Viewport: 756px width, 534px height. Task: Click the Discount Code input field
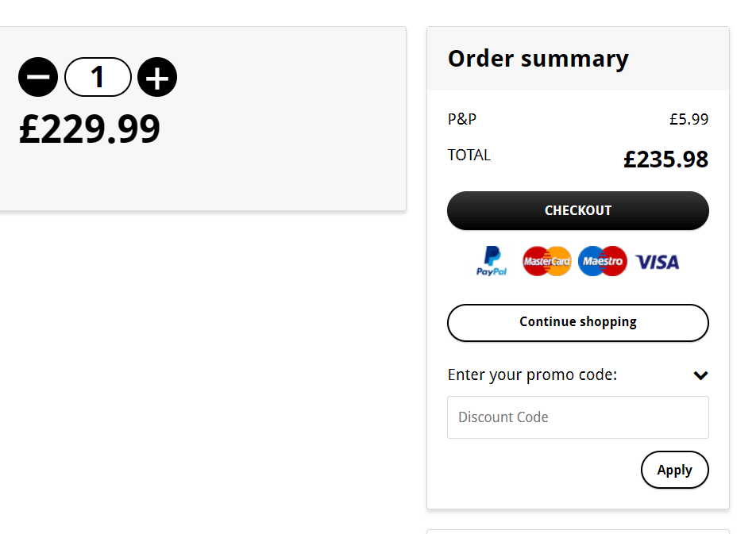click(x=577, y=417)
